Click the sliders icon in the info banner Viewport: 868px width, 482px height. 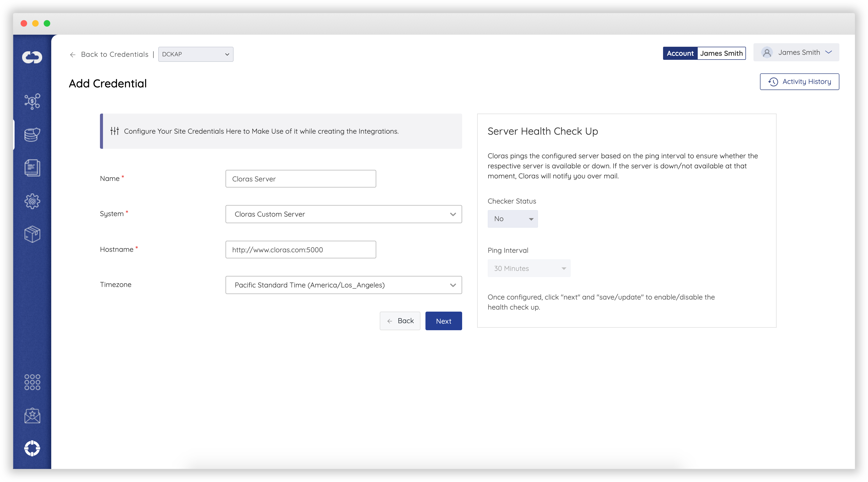pos(115,131)
